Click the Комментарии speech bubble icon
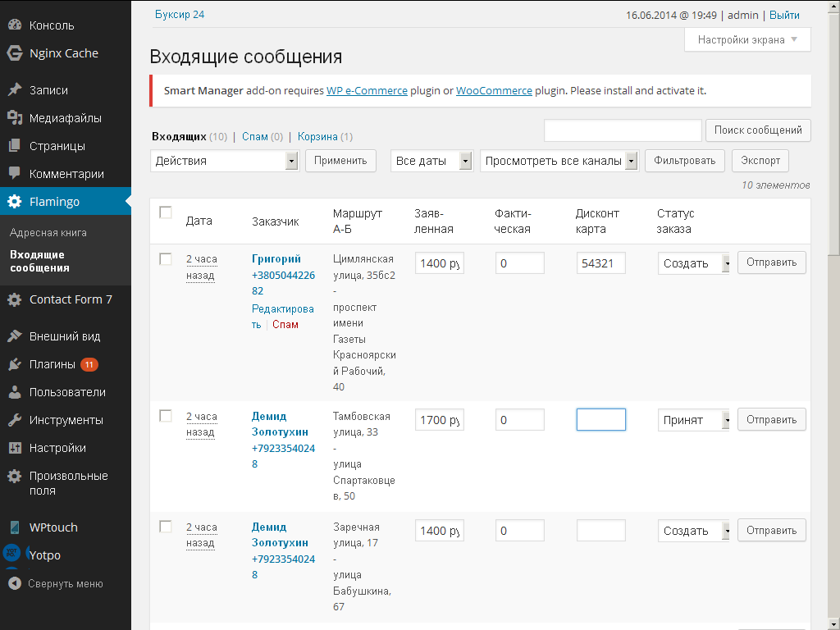Screen dimensions: 840x630 (x=15, y=174)
